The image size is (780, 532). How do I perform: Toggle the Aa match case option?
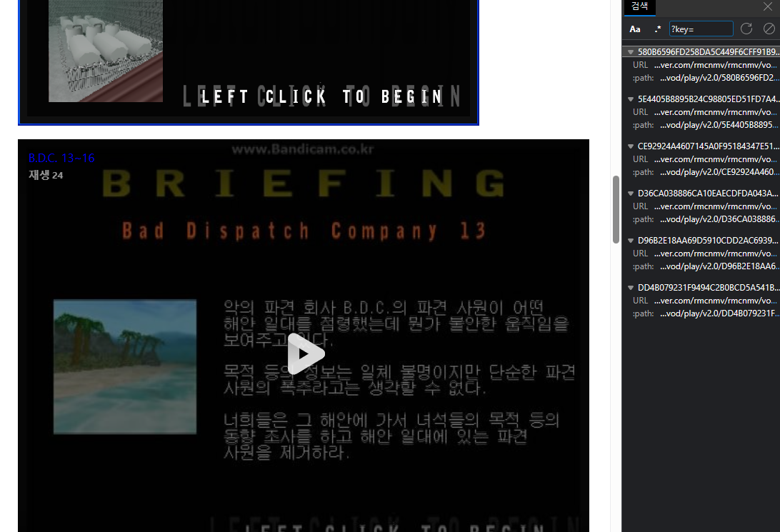pyautogui.click(x=635, y=29)
